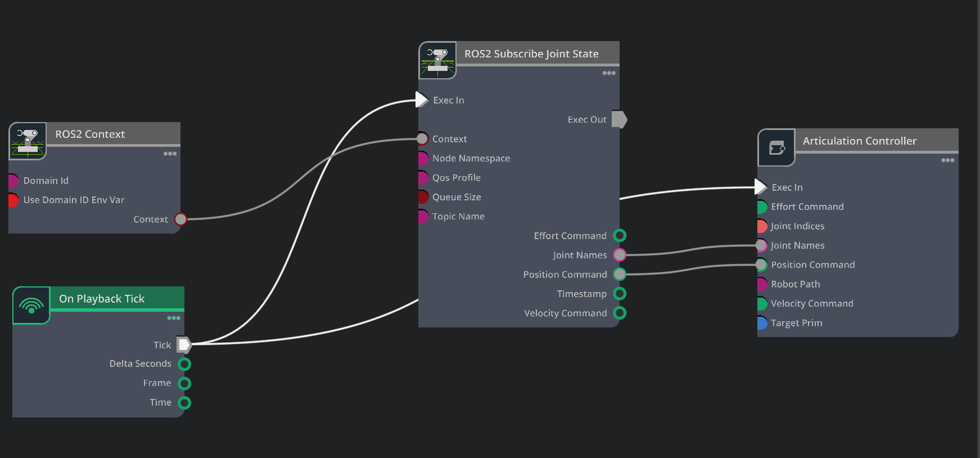This screenshot has height=458, width=980.
Task: Click Articulation Controller Effort Command input port
Action: tap(762, 206)
